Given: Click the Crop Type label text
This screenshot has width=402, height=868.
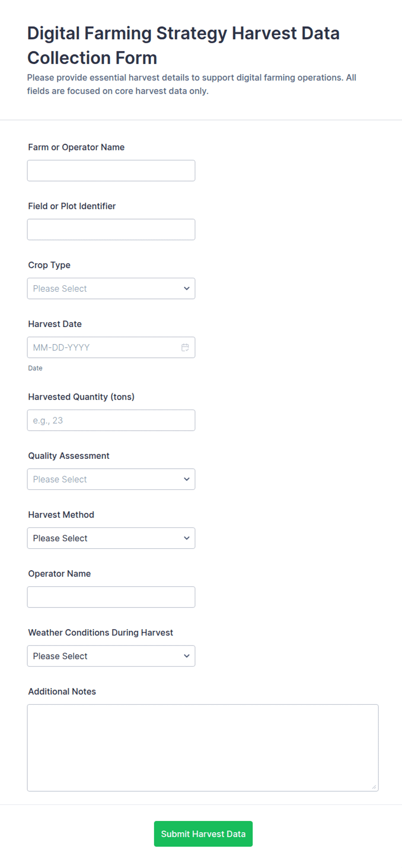Looking at the screenshot, I should [49, 265].
